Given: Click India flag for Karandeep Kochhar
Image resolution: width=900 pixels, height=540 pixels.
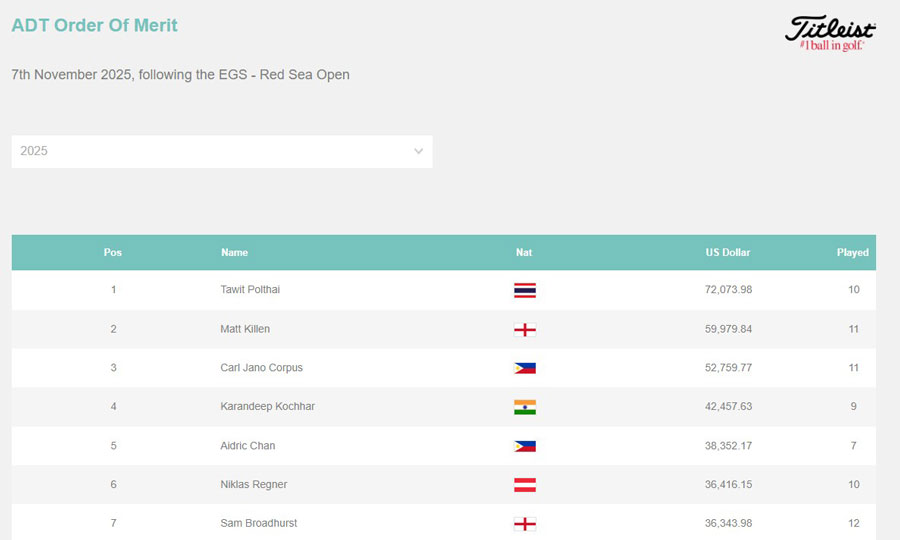Looking at the screenshot, I should click(524, 407).
